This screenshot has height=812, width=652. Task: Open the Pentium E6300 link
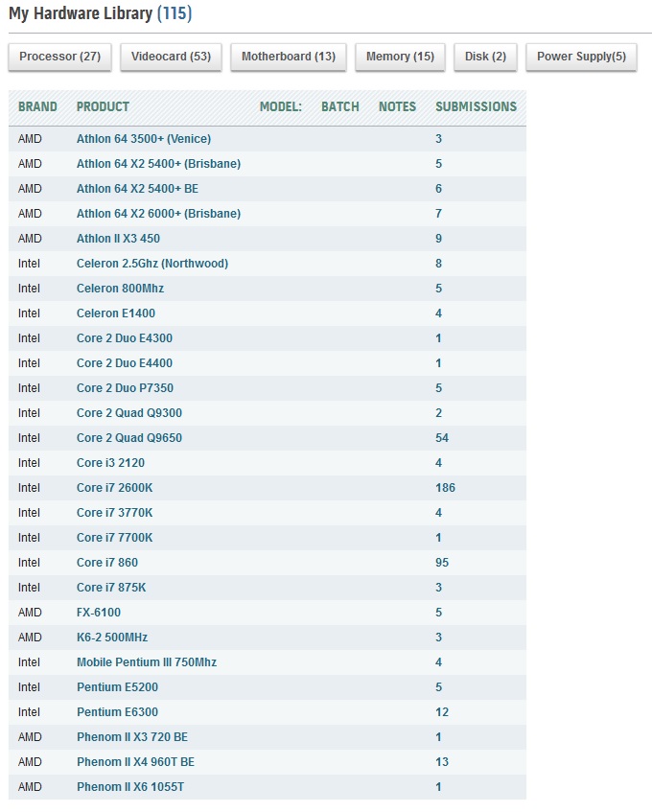[117, 712]
